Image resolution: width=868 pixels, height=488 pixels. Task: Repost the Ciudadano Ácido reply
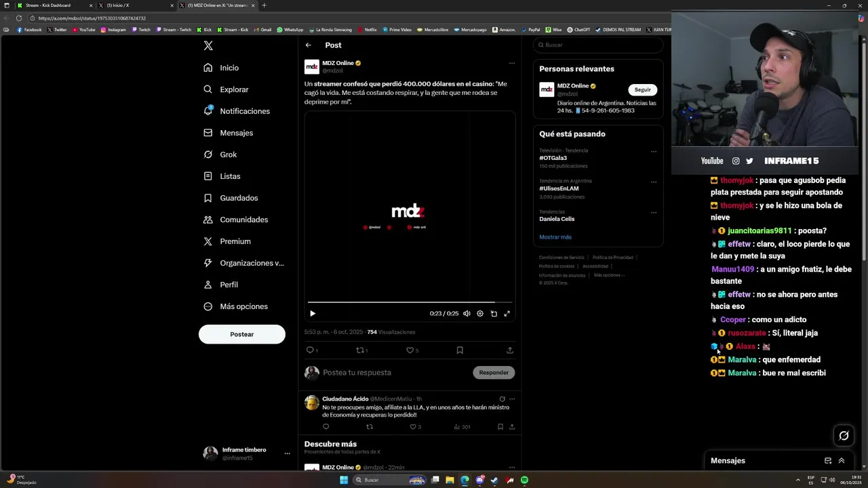click(370, 427)
